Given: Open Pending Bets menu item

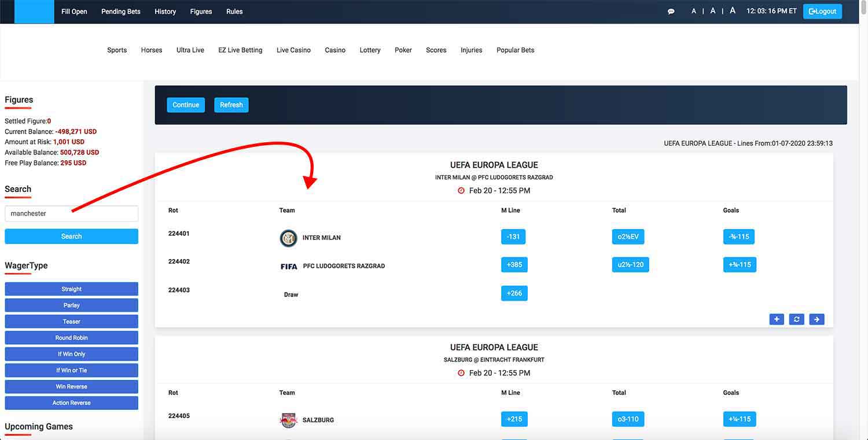Looking at the screenshot, I should click(121, 12).
